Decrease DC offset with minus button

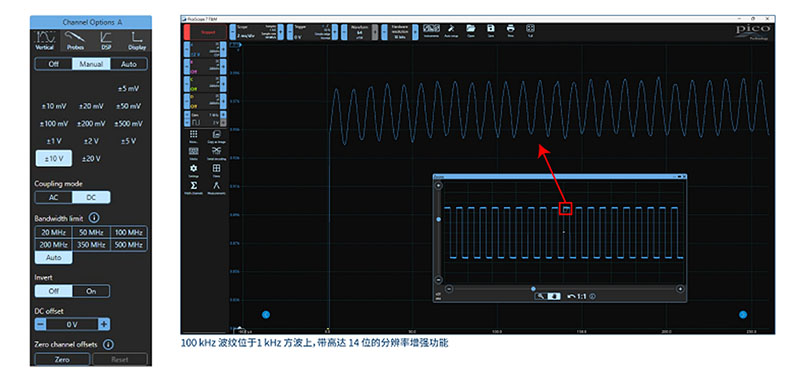[x=40, y=324]
